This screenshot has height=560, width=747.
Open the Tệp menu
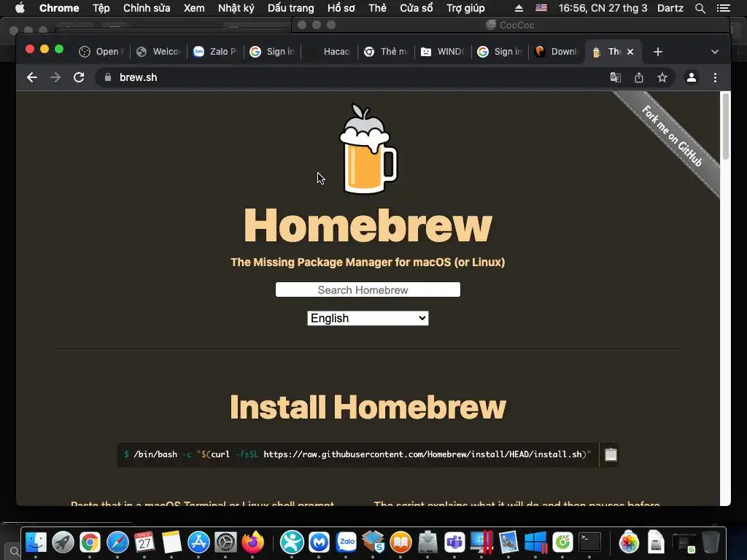101,8
